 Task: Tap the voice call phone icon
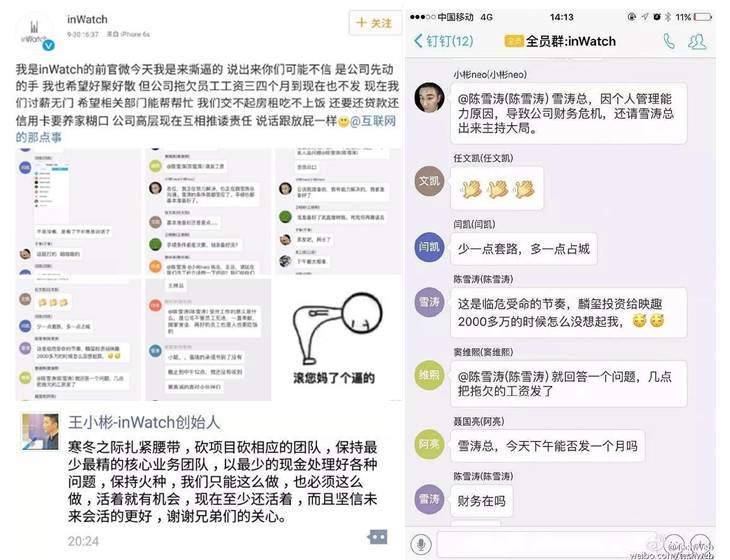(x=669, y=41)
